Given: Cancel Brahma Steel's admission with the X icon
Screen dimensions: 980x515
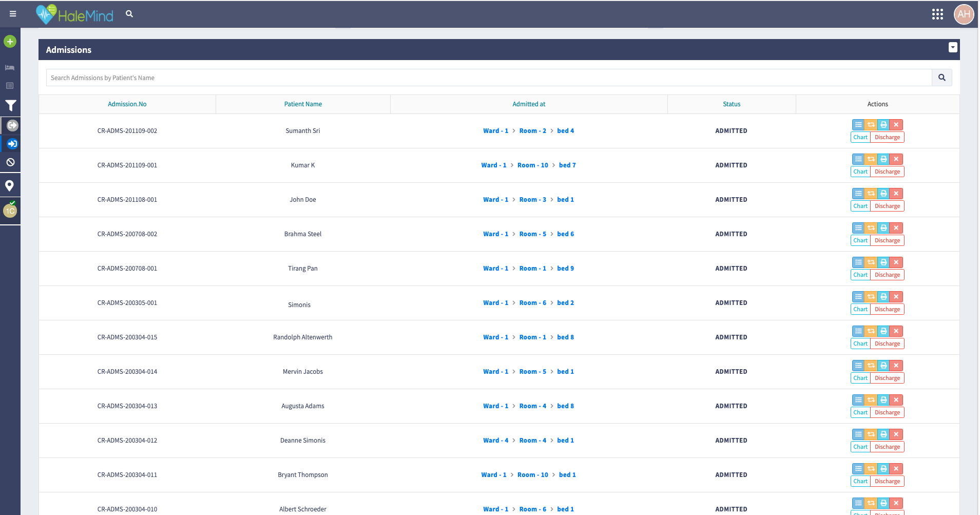Looking at the screenshot, I should (x=896, y=228).
